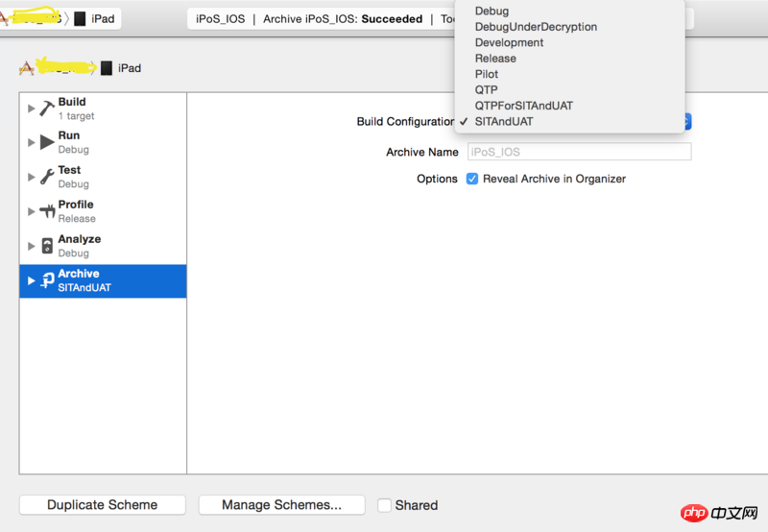Image resolution: width=768 pixels, height=532 pixels.
Task: Click Archive iPoS_IOS Succeeded status text
Action: [343, 18]
